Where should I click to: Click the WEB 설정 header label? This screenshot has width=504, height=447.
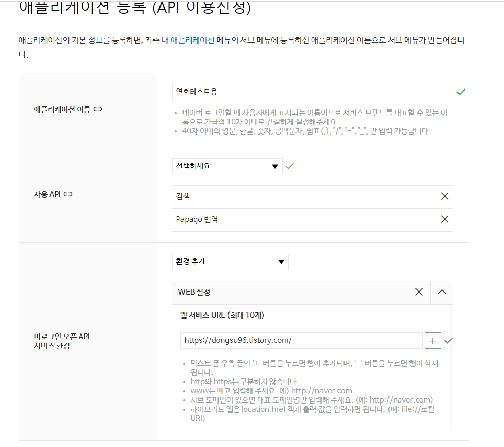(x=194, y=292)
